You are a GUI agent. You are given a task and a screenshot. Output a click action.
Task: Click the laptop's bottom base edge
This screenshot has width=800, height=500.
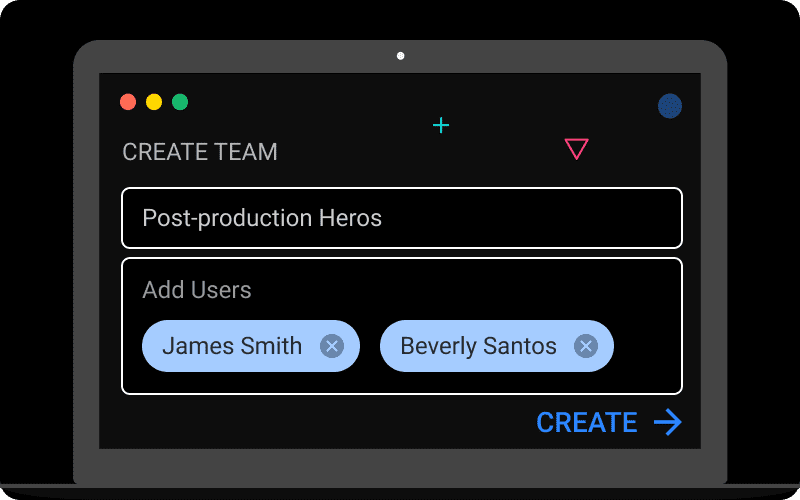pyautogui.click(x=400, y=491)
